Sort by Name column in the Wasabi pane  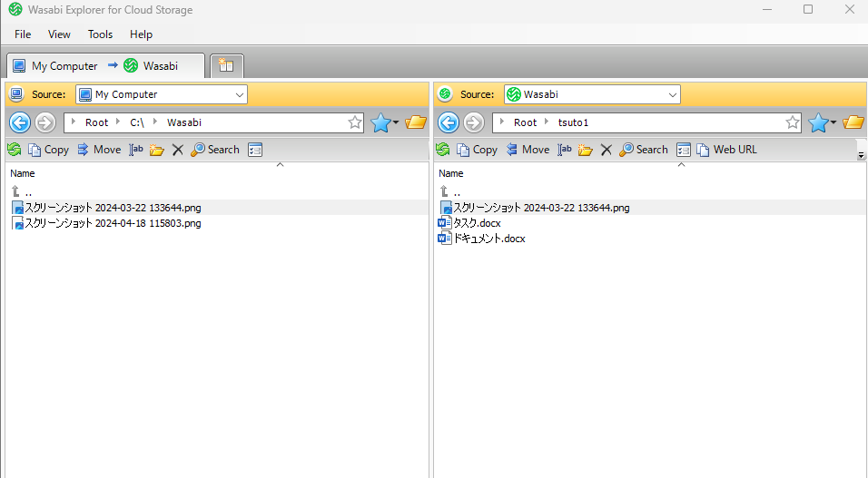point(451,173)
